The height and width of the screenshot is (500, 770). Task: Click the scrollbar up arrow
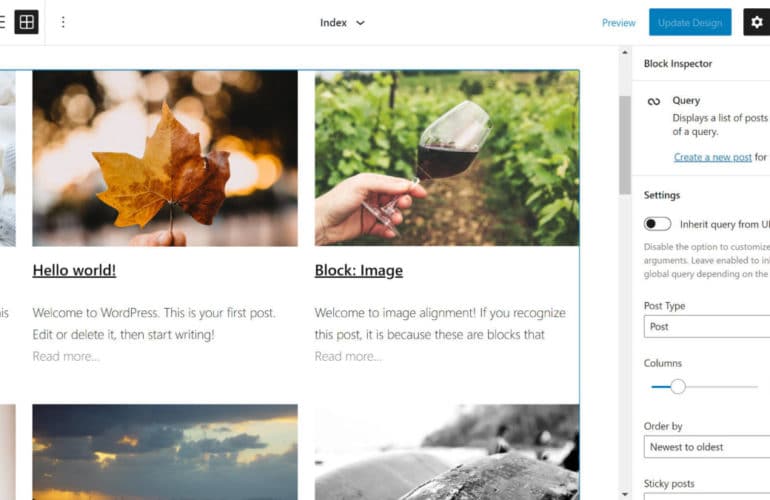(x=625, y=53)
